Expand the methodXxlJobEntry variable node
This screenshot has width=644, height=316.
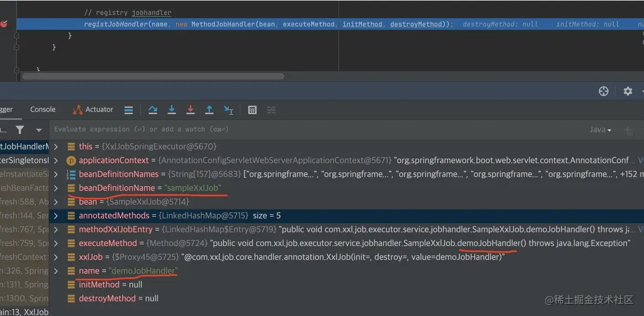tap(56, 229)
